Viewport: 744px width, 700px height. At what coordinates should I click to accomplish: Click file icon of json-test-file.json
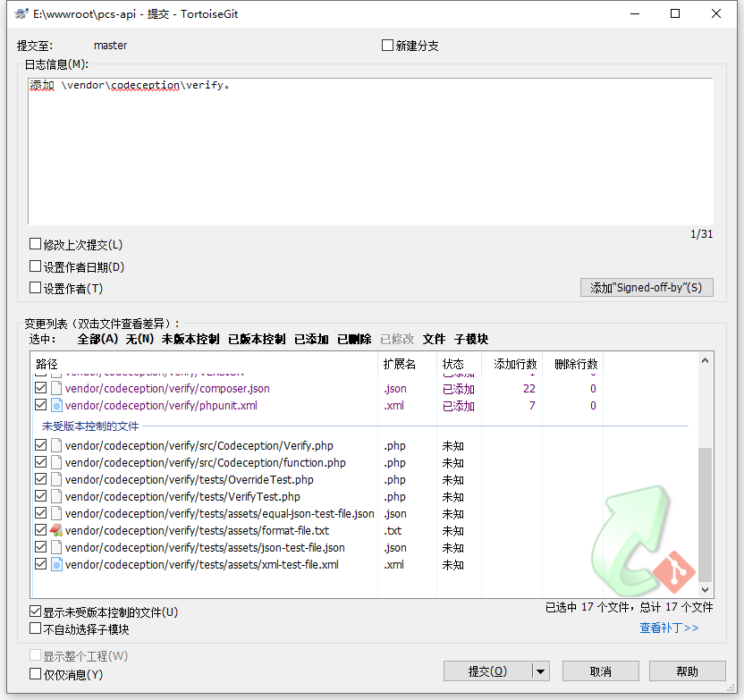pos(56,547)
